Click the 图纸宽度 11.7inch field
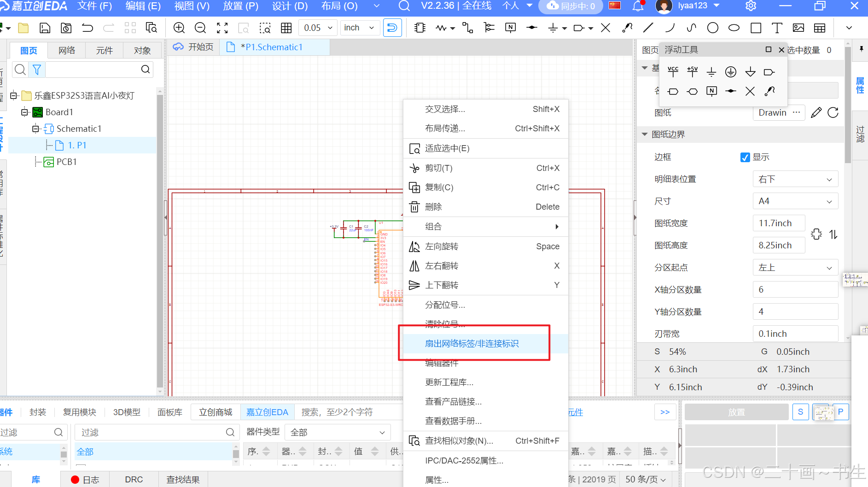868x487 pixels. pos(779,223)
